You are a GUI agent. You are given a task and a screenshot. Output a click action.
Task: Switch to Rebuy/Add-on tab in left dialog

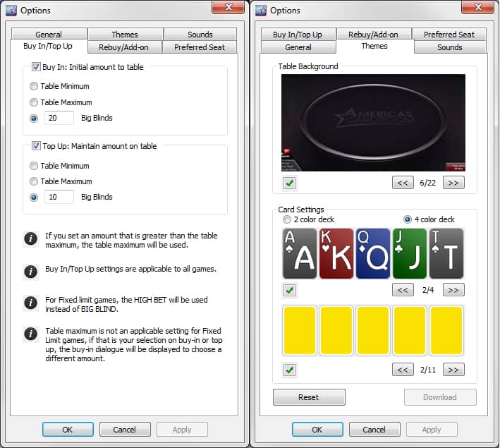pos(124,47)
